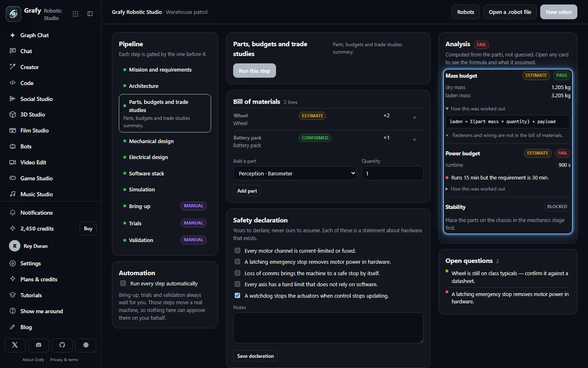Collapse Mass budget 'How this was worked out'
The height and width of the screenshot is (368, 588).
tap(475, 109)
